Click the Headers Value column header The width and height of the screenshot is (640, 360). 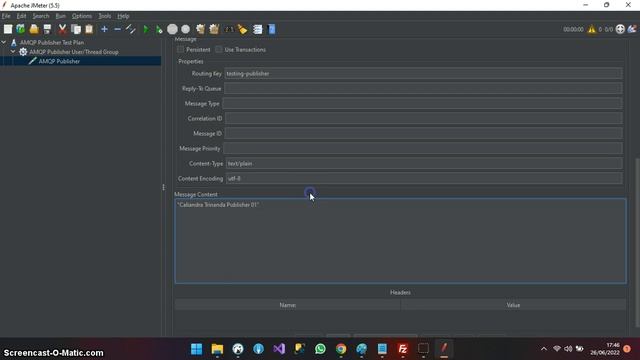(513, 305)
